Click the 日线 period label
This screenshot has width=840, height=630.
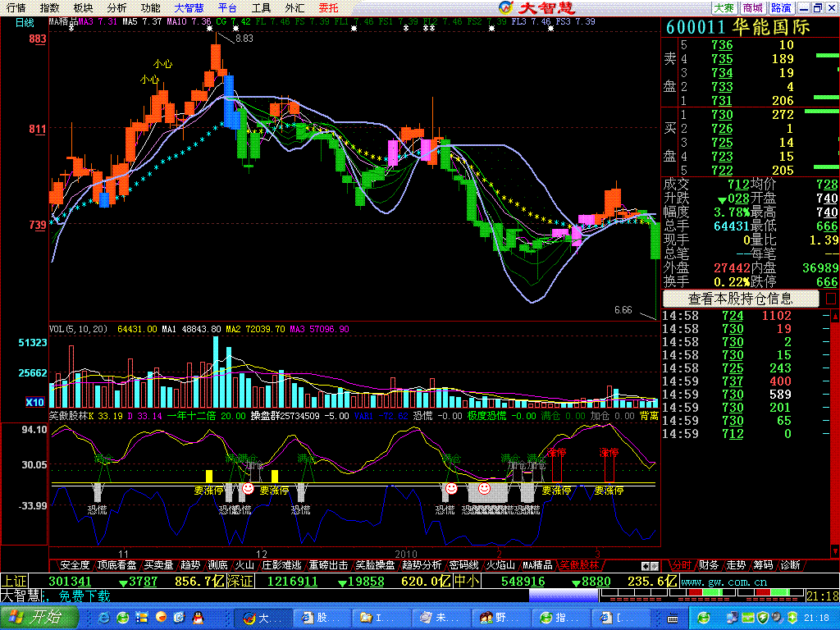[x=25, y=22]
